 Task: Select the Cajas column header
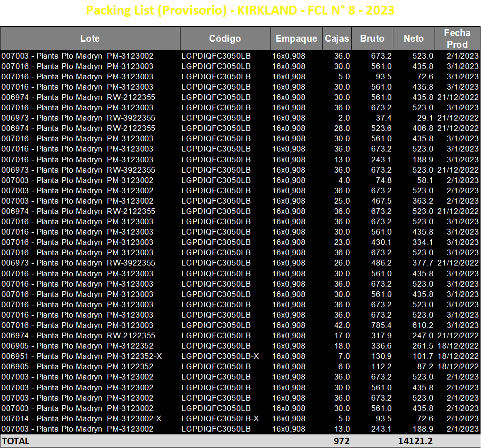pos(337,38)
